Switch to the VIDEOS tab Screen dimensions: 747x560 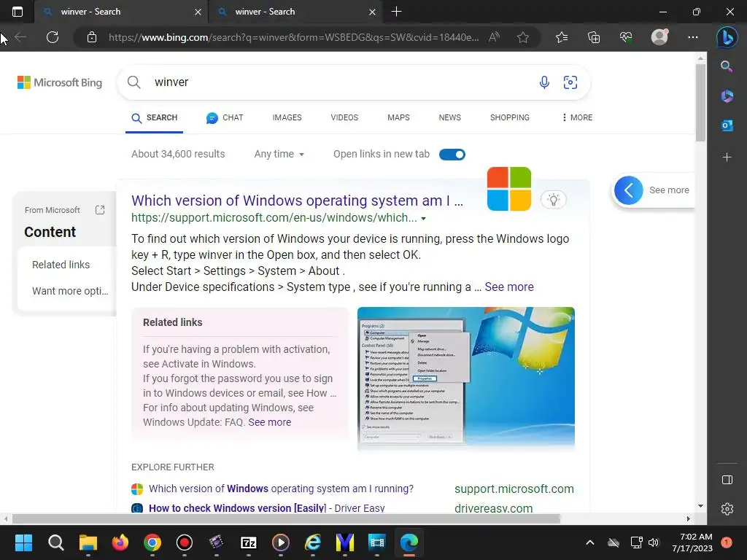tap(344, 117)
